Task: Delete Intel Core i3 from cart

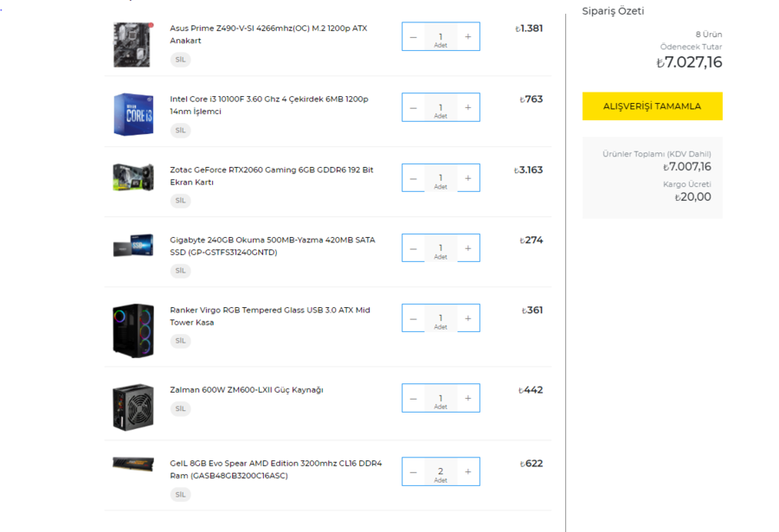Action: 180,130
